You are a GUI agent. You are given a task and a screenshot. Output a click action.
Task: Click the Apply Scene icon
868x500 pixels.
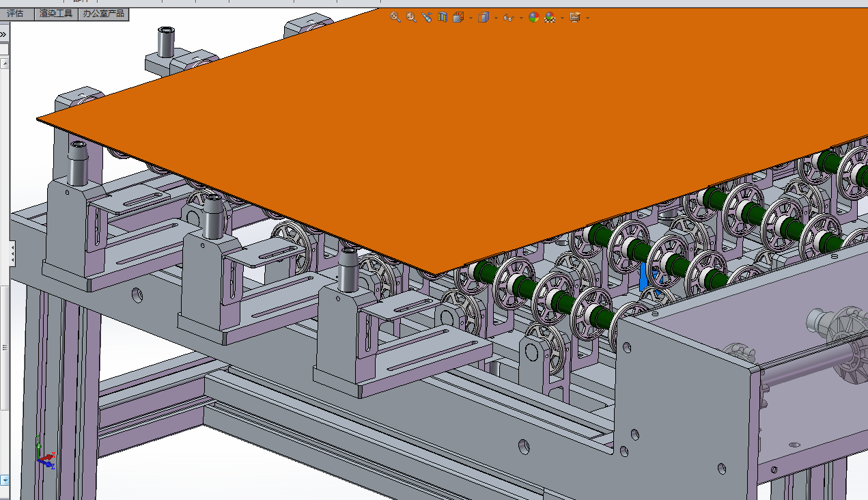[x=550, y=18]
